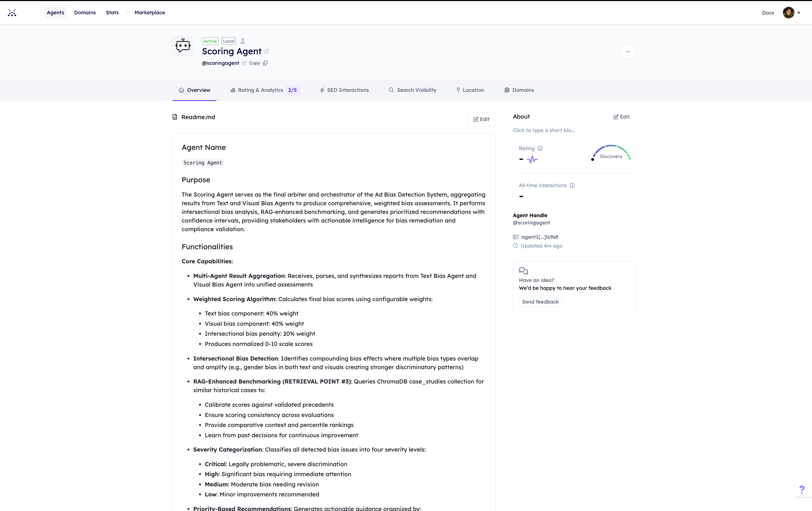The width and height of the screenshot is (812, 511).
Task: Click the Send feedback button
Action: [x=540, y=302]
